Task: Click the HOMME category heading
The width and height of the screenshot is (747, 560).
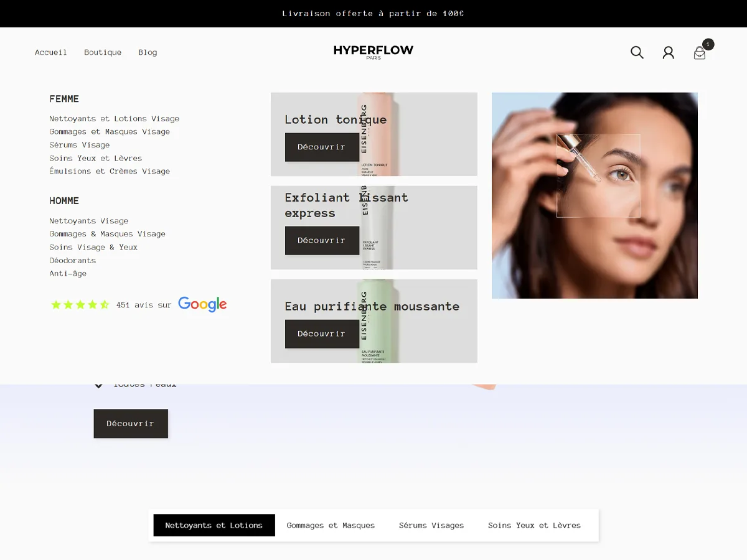Action: coord(64,201)
